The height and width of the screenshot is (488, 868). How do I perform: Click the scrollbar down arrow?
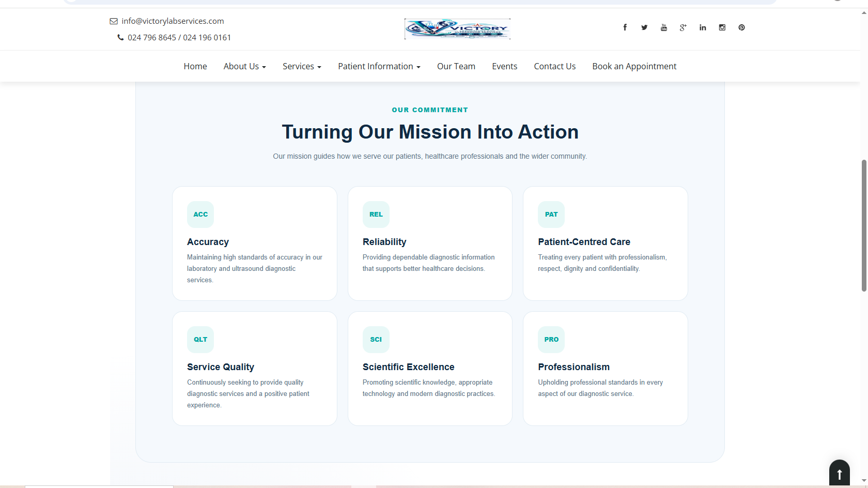click(x=864, y=481)
